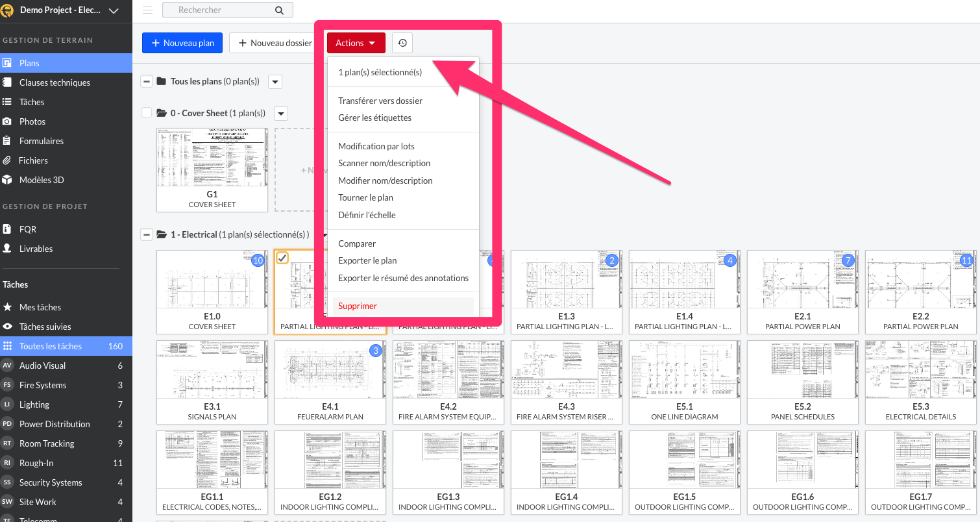Select Toutes les tâches list
The height and width of the screenshot is (522, 980).
coord(66,346)
